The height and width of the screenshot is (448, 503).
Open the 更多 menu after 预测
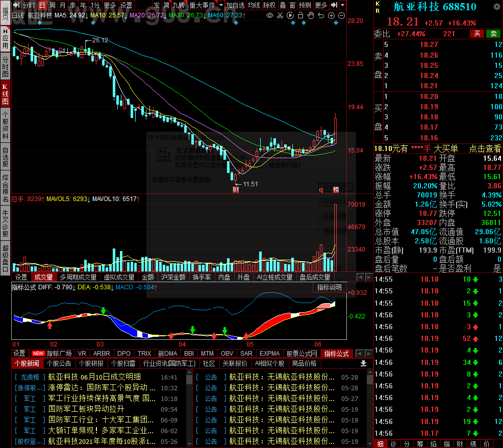pyautogui.click(x=321, y=5)
